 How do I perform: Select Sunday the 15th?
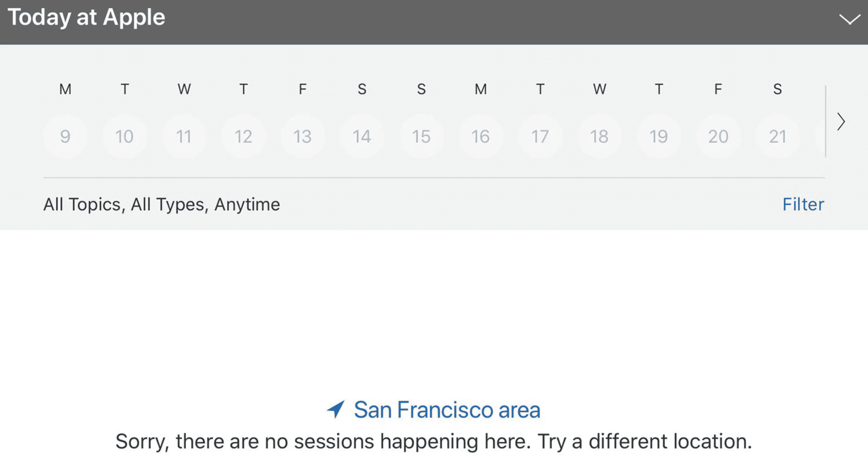click(x=421, y=137)
